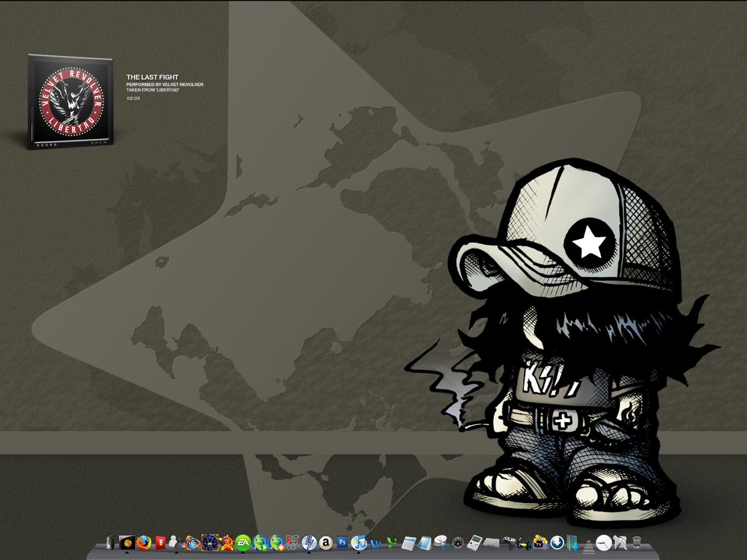Screen dimensions: 747x560
Task: Open the blue notepad icon in dock
Action: click(425, 543)
